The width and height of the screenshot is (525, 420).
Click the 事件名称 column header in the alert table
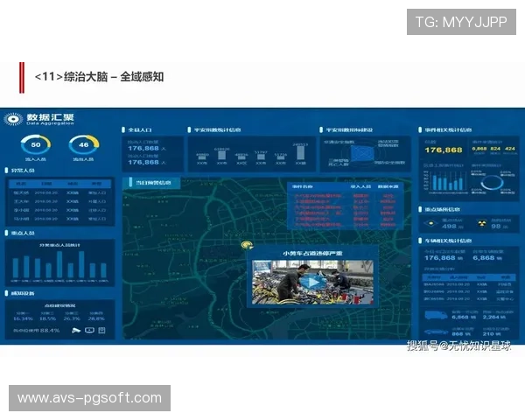tap(302, 186)
